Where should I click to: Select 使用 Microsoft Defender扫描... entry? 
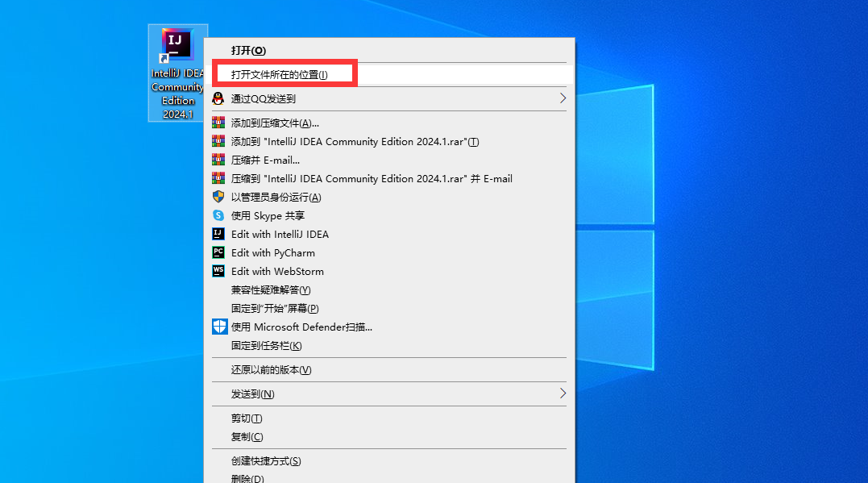pyautogui.click(x=390, y=327)
